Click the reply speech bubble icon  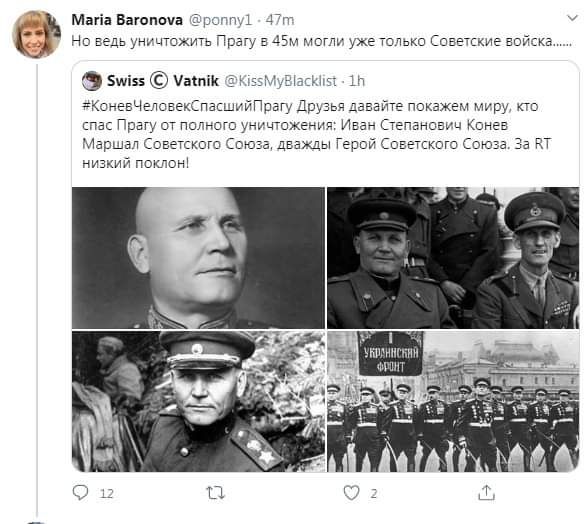[x=80, y=492]
